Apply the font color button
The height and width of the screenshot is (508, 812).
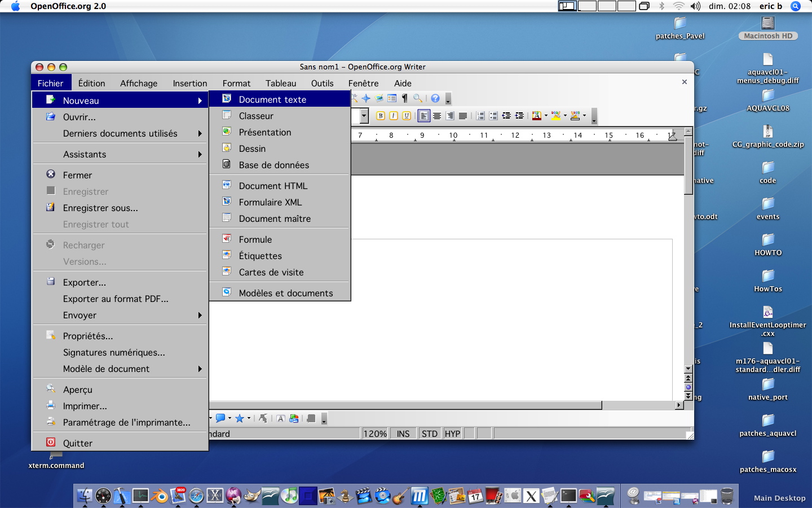pos(536,116)
